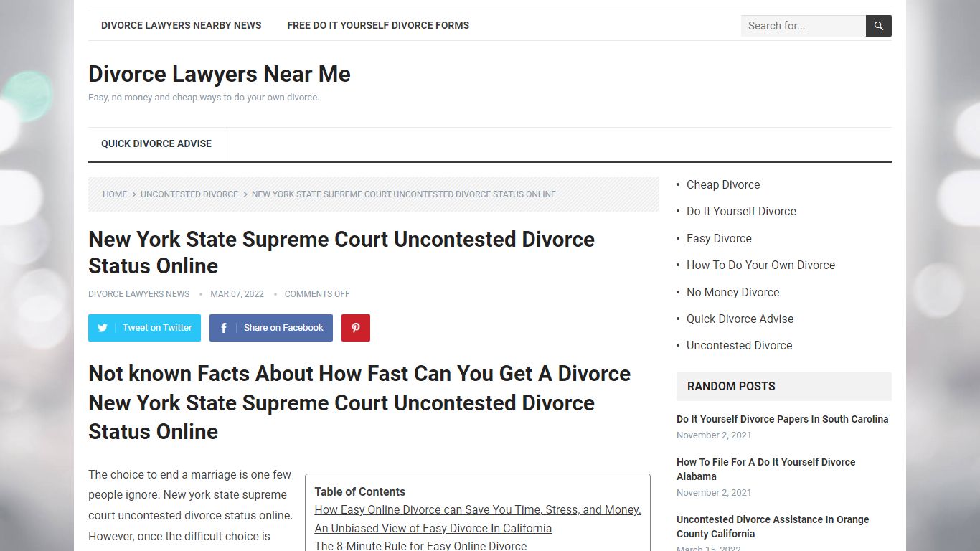Click the Twitter bird icon
The width and height of the screenshot is (980, 551).
(x=103, y=328)
